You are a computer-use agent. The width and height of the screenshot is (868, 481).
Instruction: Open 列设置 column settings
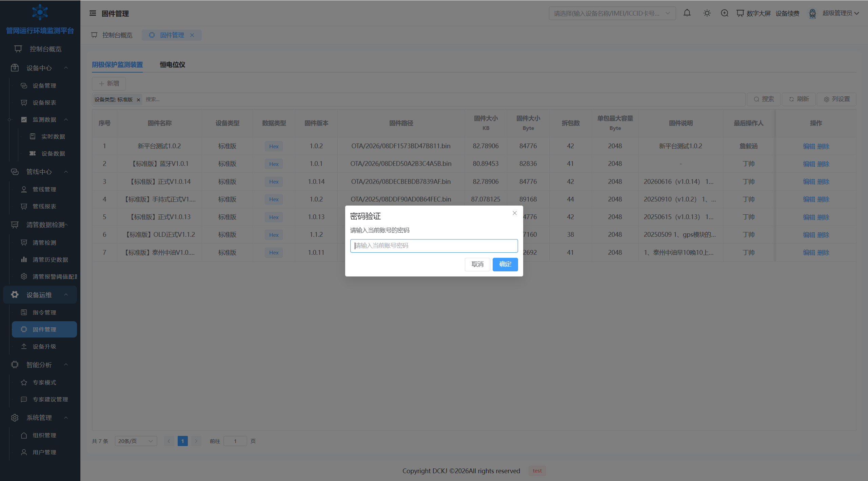coord(836,99)
